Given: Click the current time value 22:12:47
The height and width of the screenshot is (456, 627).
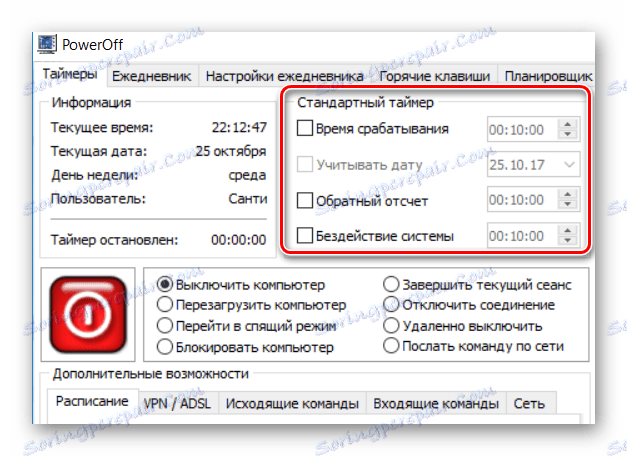Looking at the screenshot, I should point(239,127).
